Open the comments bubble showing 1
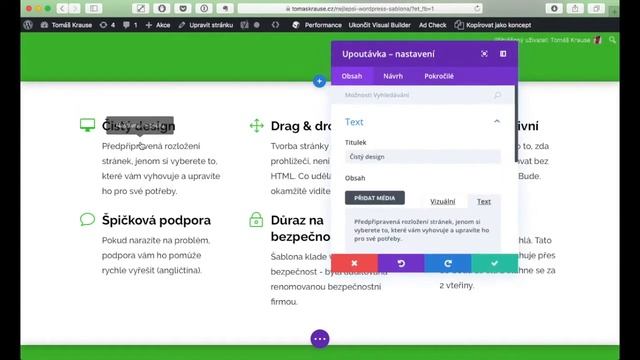 130,25
